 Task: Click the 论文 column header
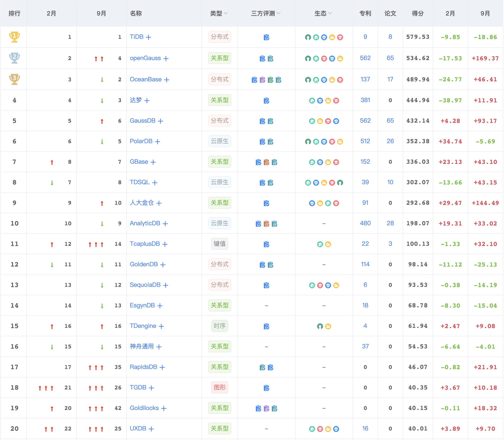[390, 14]
